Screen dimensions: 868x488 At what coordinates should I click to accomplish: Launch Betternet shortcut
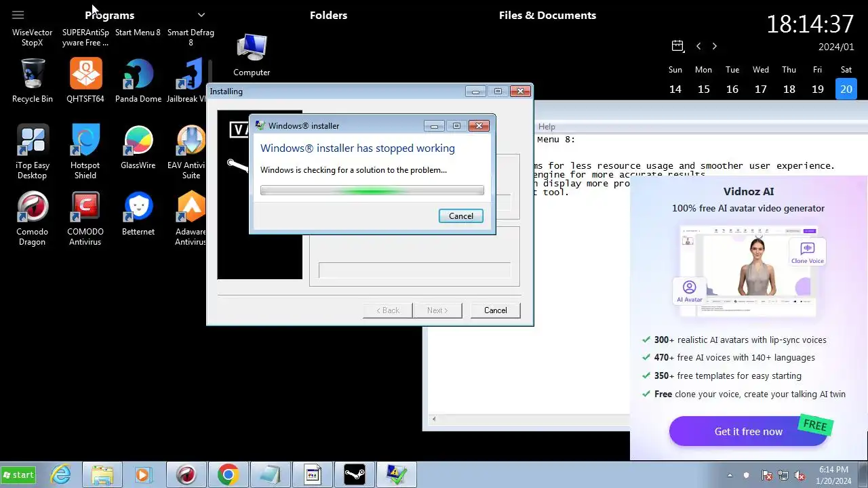[138, 213]
